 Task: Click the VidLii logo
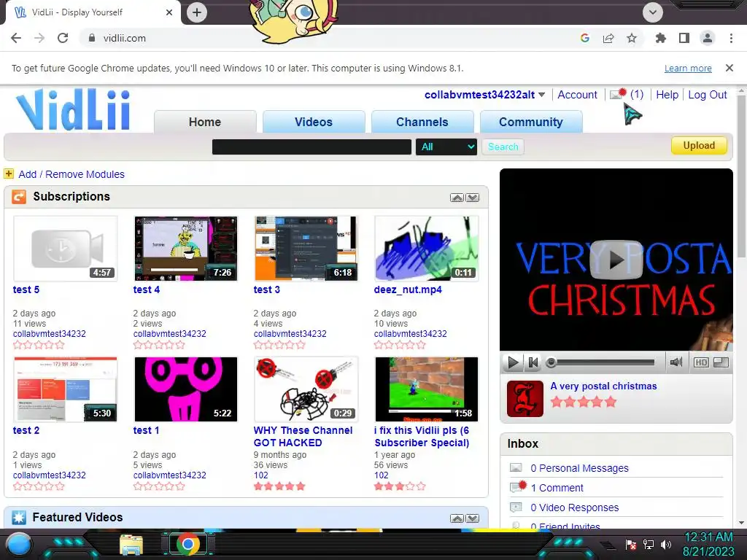(73, 109)
